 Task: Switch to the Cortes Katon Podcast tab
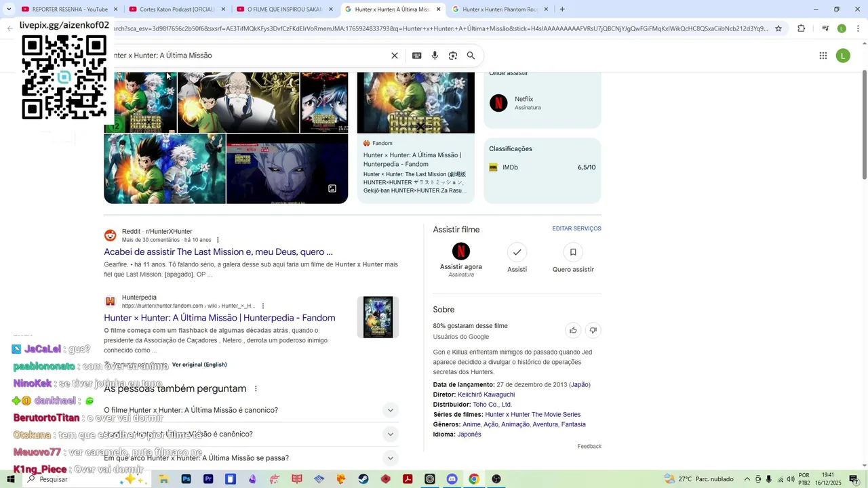click(177, 9)
